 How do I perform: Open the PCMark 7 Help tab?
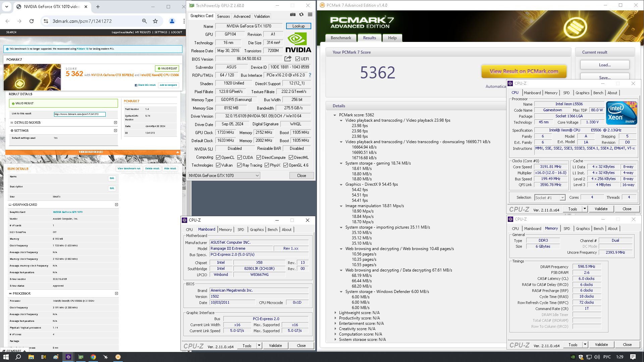392,38
